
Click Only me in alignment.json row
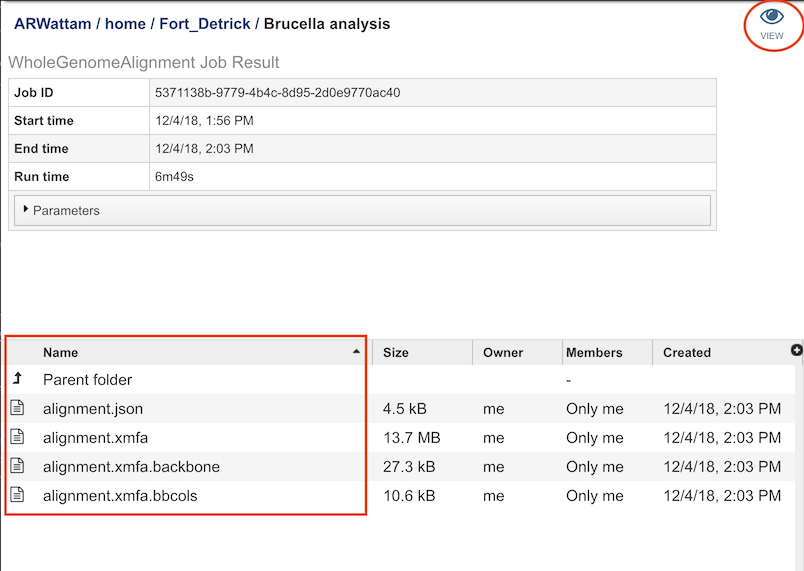595,409
